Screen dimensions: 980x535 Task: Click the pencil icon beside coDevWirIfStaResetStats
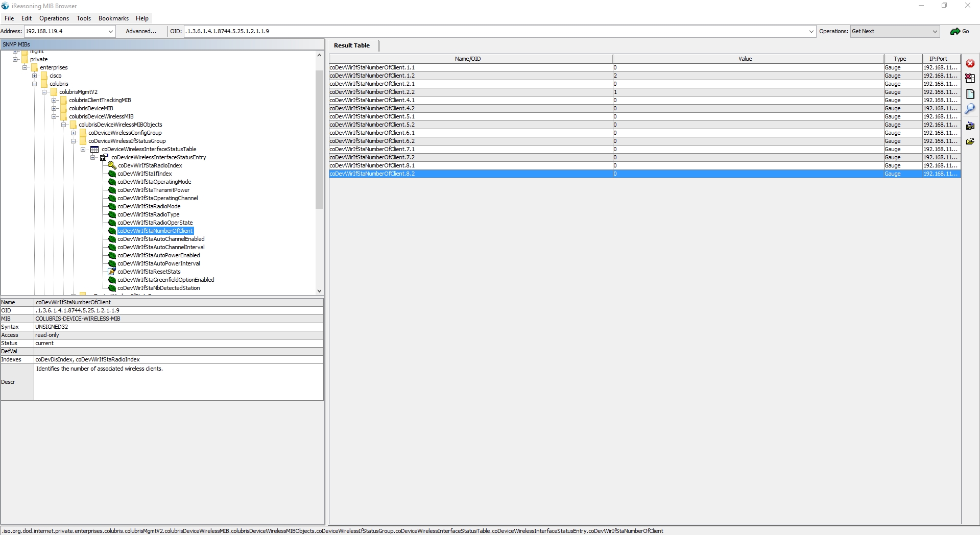(112, 272)
